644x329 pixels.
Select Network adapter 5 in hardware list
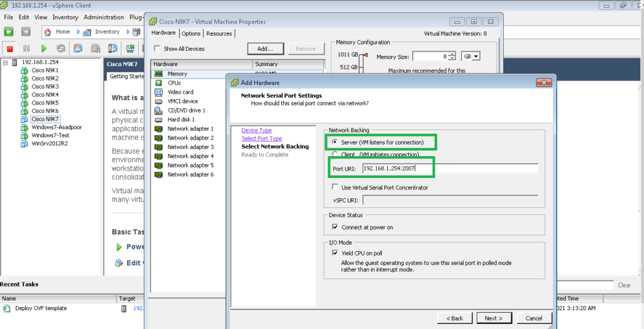190,165
